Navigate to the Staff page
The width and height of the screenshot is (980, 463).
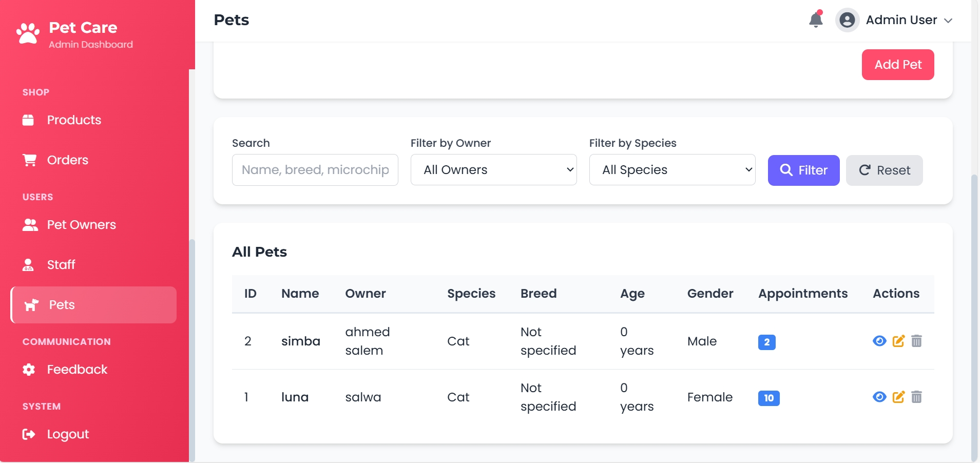click(x=61, y=265)
